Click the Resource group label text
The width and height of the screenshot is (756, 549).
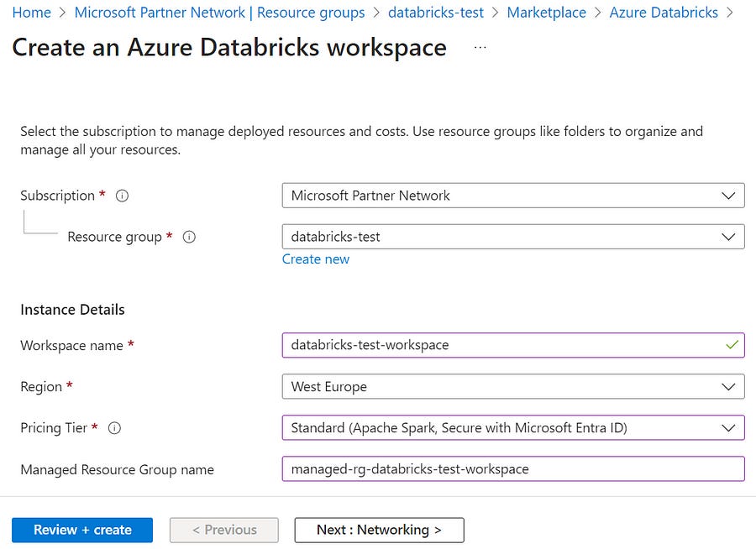[115, 238]
